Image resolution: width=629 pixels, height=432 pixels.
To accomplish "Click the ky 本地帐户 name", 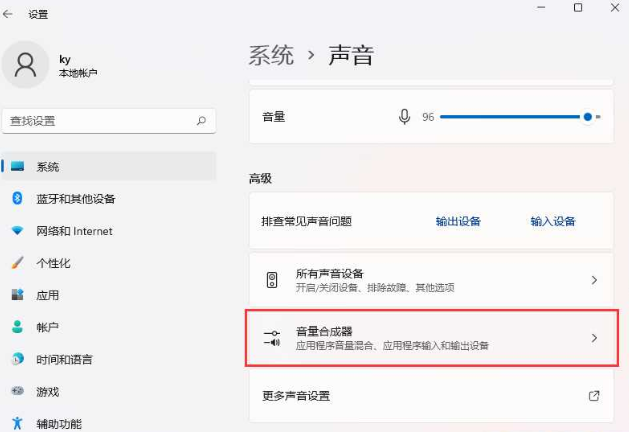I will tap(78, 66).
